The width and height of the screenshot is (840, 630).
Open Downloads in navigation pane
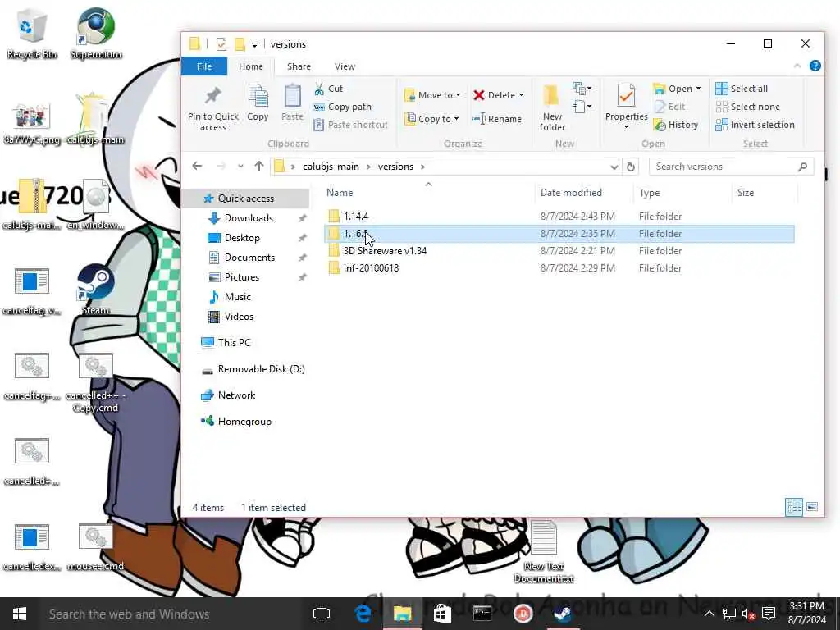249,218
